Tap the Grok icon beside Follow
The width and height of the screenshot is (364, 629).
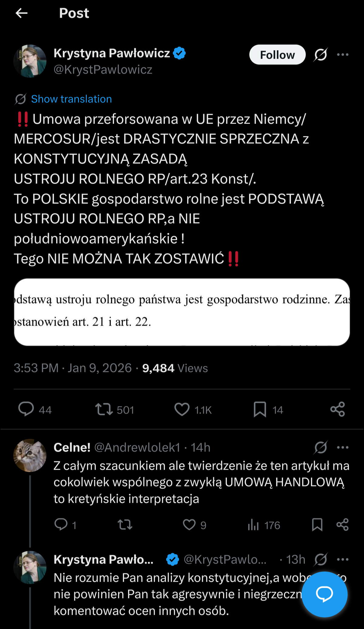[321, 55]
